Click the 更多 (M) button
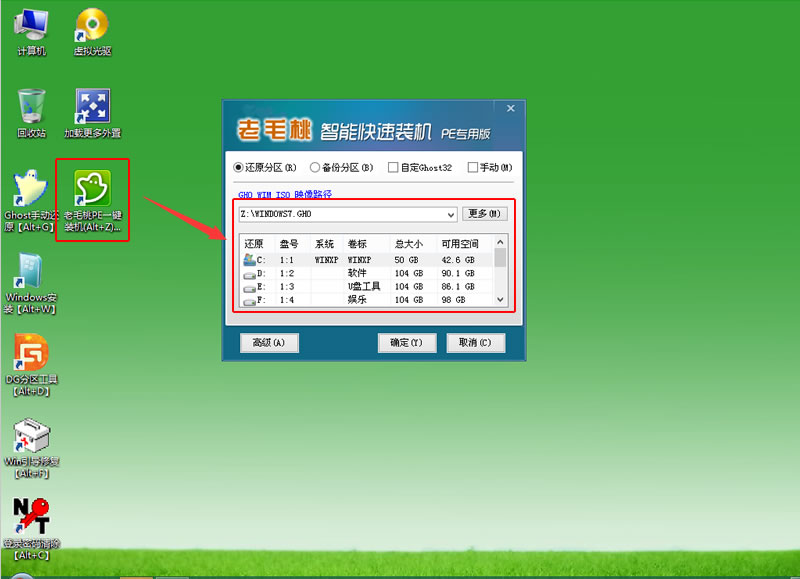This screenshot has height=579, width=800. point(485,214)
